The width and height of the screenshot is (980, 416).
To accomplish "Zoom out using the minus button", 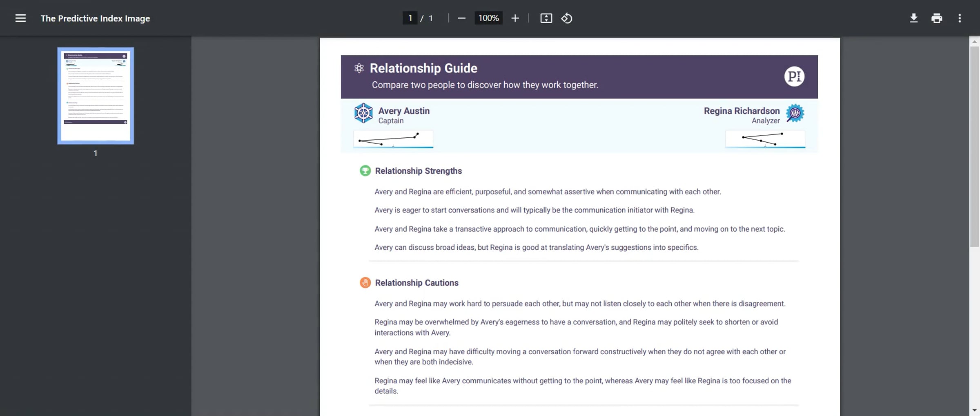I will point(461,18).
